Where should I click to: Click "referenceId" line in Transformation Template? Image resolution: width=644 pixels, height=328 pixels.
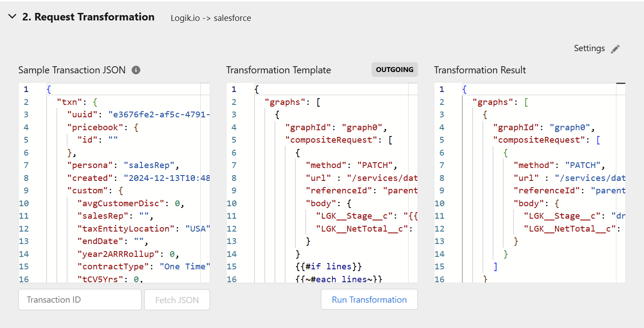click(x=361, y=191)
